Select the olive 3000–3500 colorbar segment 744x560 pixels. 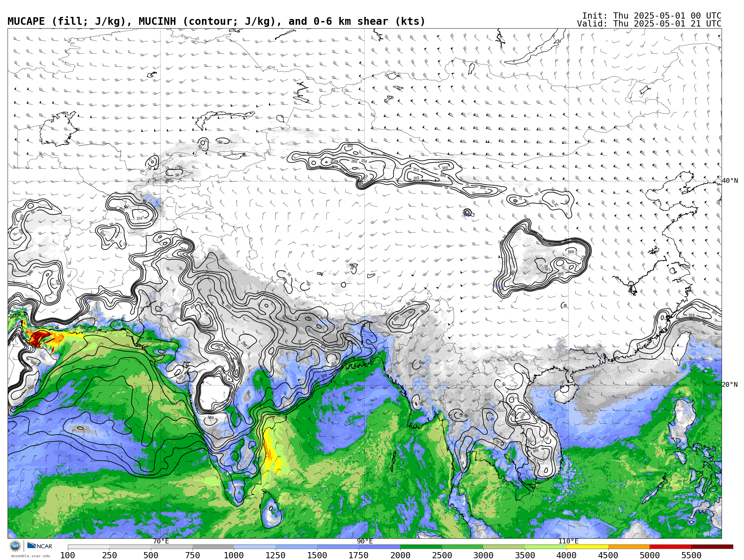pyautogui.click(x=504, y=547)
